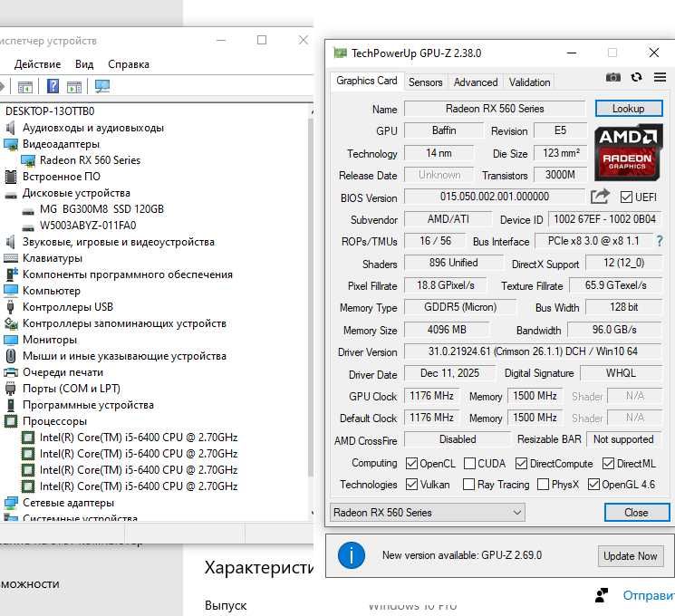The width and height of the screenshot is (675, 616).
Task: Click the toolbar icon right of the help icon
Action: tap(74, 87)
